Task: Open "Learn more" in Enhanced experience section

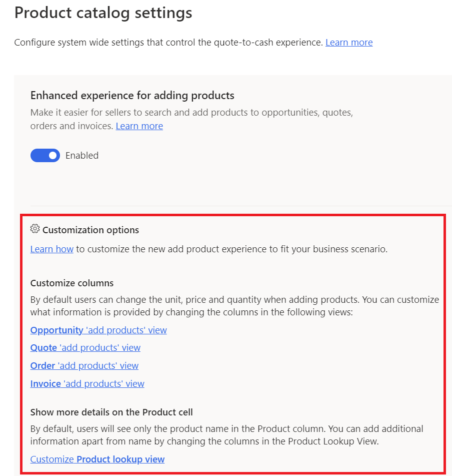Action: tap(139, 126)
